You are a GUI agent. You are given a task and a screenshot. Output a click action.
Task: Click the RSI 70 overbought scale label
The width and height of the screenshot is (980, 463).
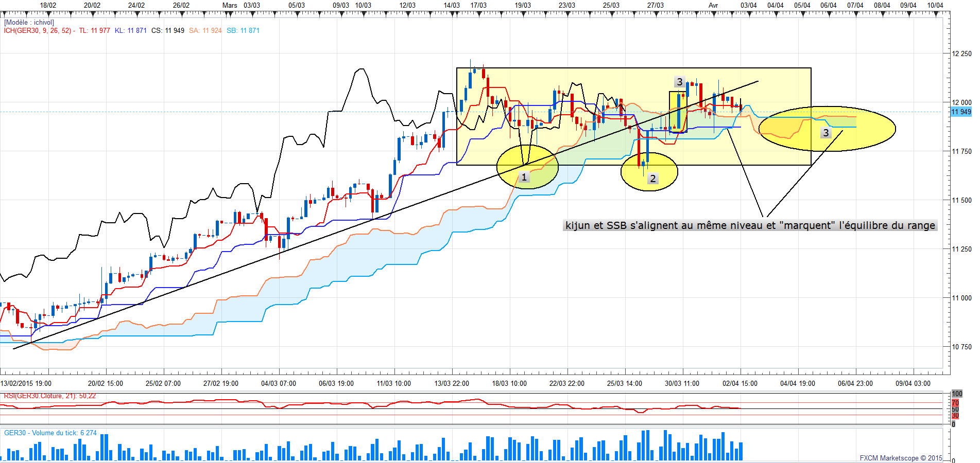pos(955,403)
